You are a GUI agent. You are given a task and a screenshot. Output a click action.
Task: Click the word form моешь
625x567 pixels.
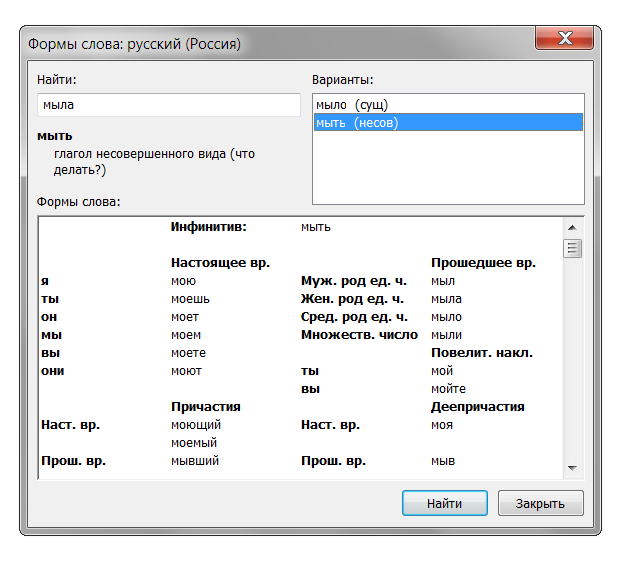pos(190,299)
